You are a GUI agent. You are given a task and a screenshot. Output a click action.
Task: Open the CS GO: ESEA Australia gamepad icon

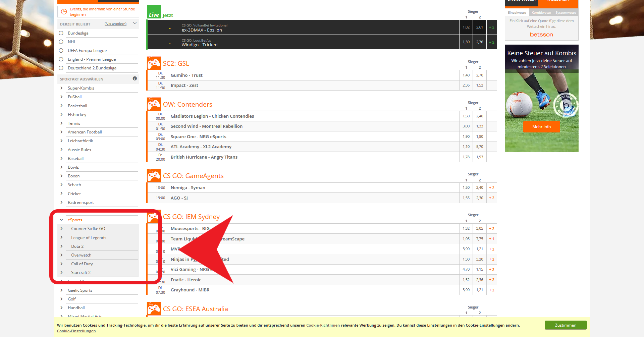[154, 308]
